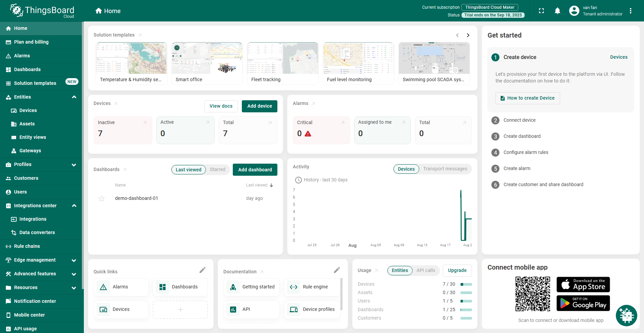Open the three-dot account menu
644x333 pixels.
pyautogui.click(x=631, y=11)
